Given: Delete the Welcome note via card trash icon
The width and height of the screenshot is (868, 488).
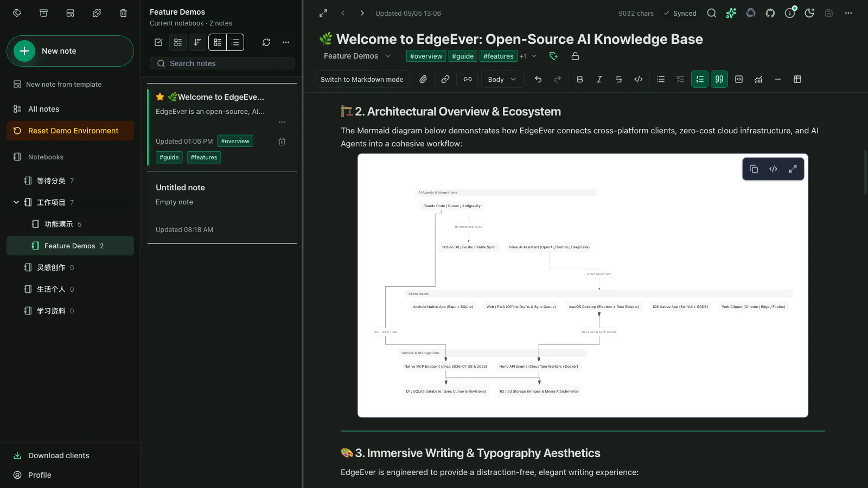Looking at the screenshot, I should click(x=282, y=142).
